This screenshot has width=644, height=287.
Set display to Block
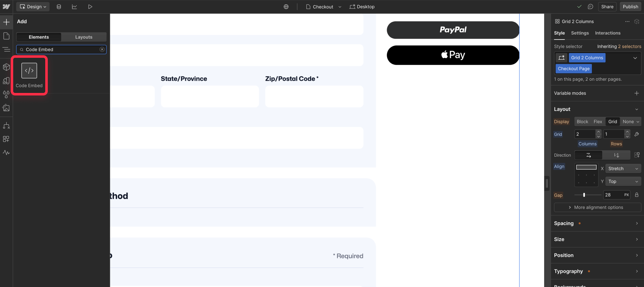pos(582,122)
